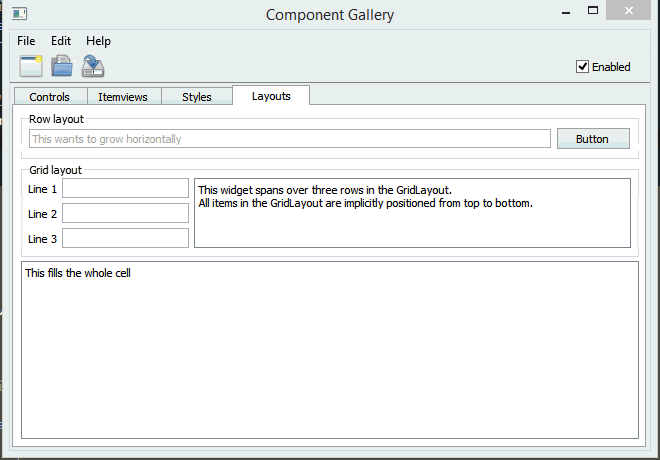Focus the Line 2 text field
The image size is (660, 460).
point(125,213)
